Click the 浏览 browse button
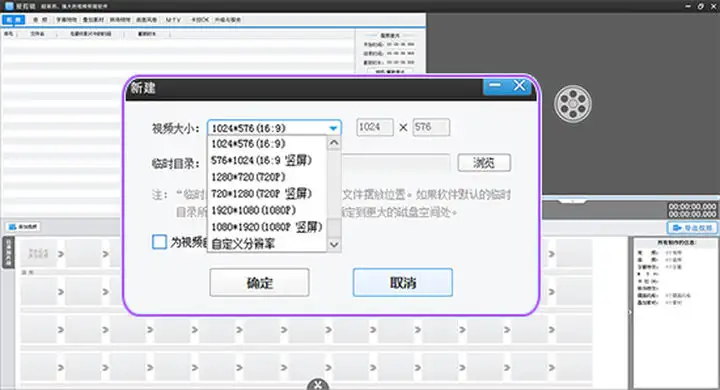This screenshot has height=390, width=720. 484,163
